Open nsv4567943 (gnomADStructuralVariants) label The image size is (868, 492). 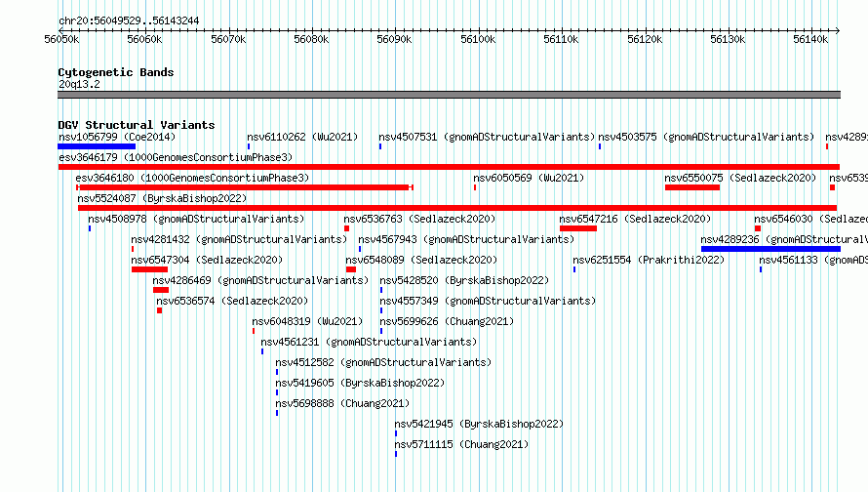tap(466, 239)
